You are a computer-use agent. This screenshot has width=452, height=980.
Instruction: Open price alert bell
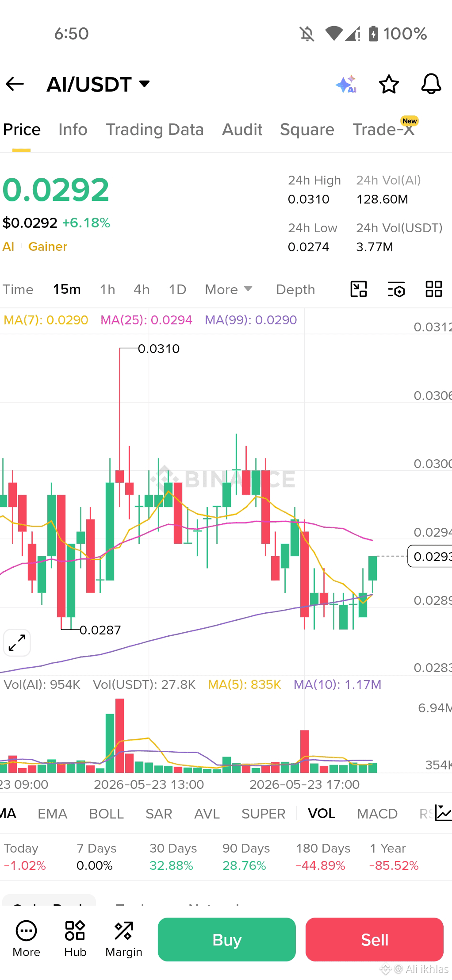(x=431, y=84)
